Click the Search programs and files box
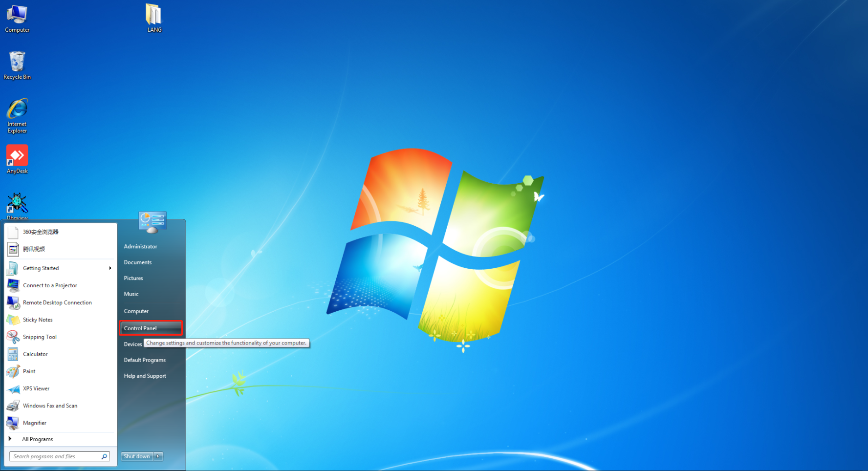 coord(56,456)
